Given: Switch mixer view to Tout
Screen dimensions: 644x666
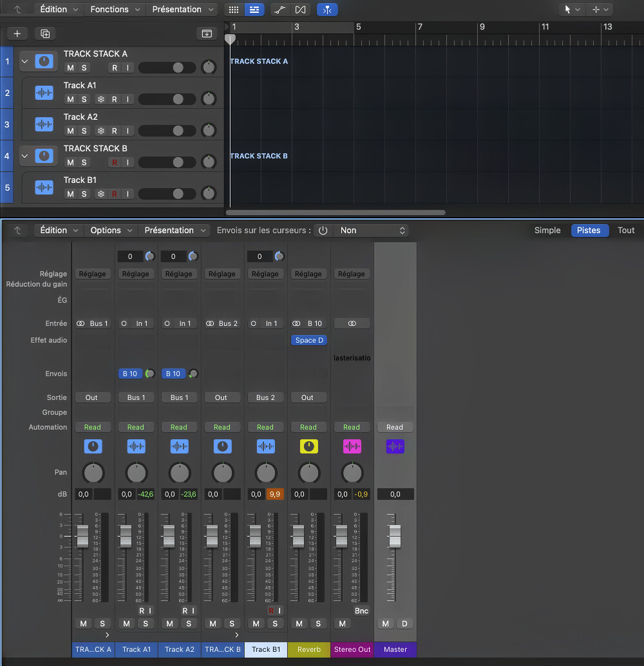Looking at the screenshot, I should [626, 231].
